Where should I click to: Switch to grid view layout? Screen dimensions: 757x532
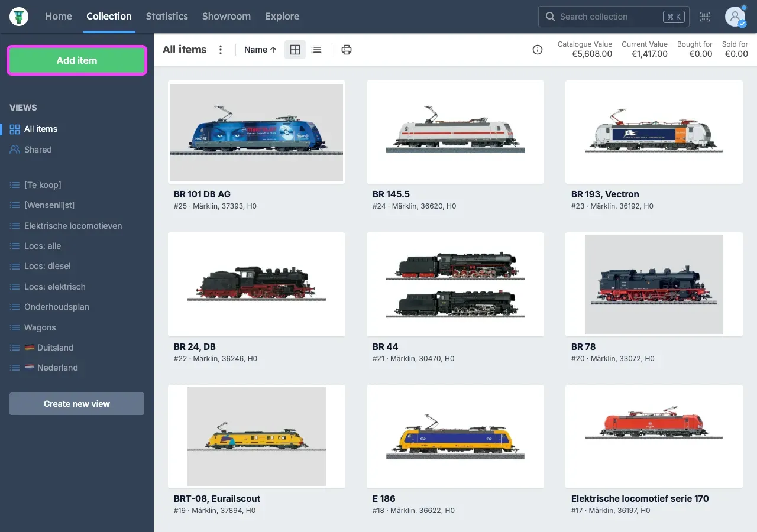[295, 50]
